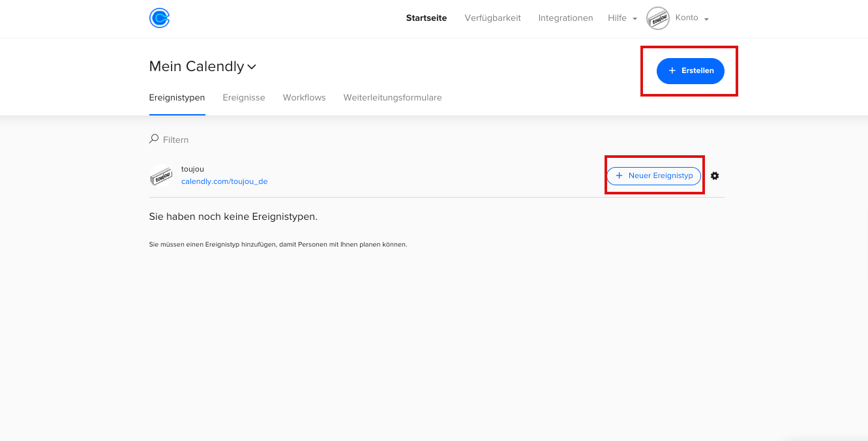The image size is (868, 441).
Task: Open the Verfügbarkeit page
Action: click(492, 18)
